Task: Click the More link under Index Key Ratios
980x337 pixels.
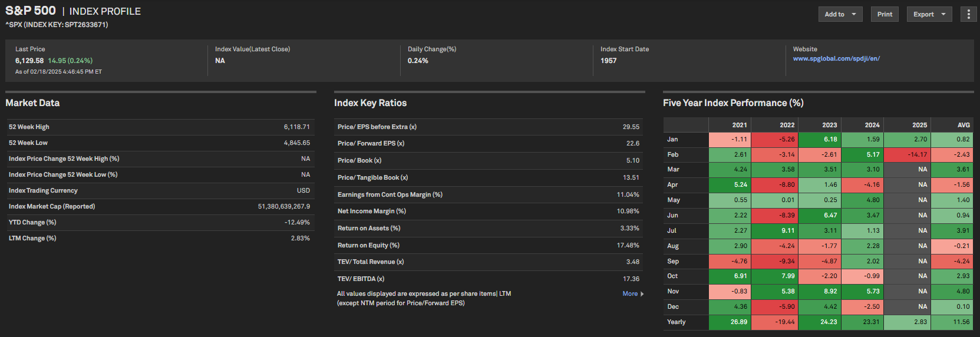Action: point(630,293)
